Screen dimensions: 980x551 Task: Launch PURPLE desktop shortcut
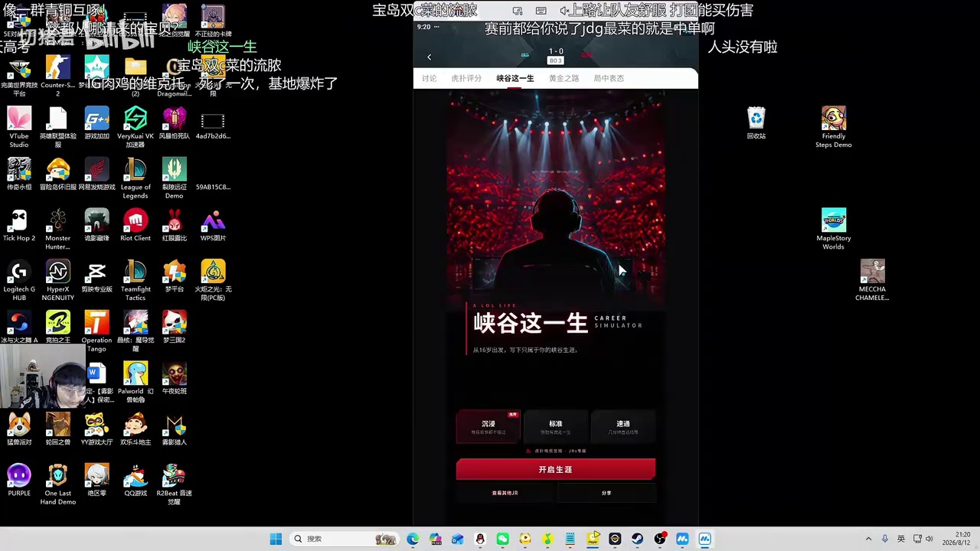click(19, 480)
